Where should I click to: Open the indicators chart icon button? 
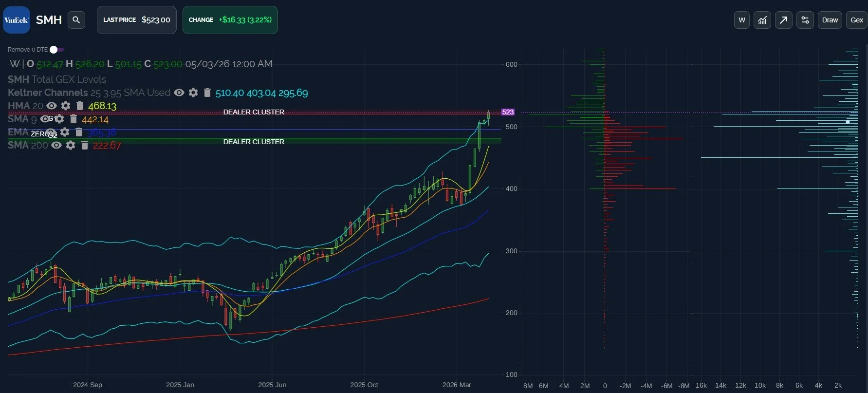click(x=762, y=20)
